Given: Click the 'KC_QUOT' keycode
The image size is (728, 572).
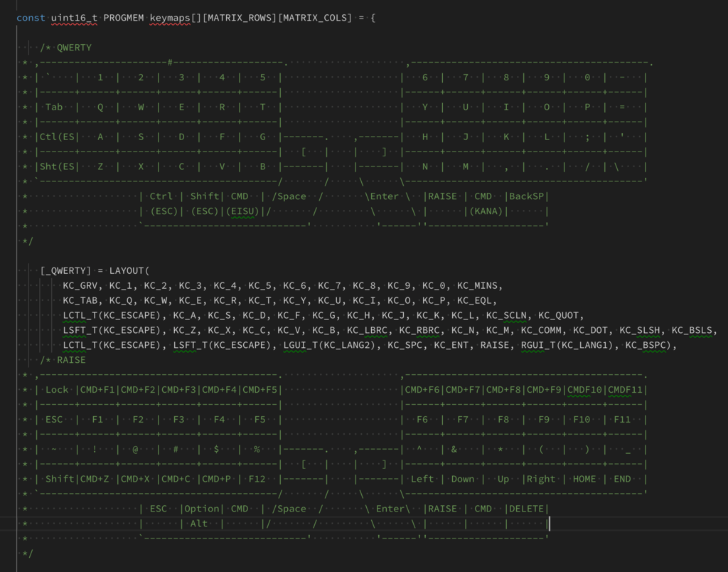Looking at the screenshot, I should (559, 315).
